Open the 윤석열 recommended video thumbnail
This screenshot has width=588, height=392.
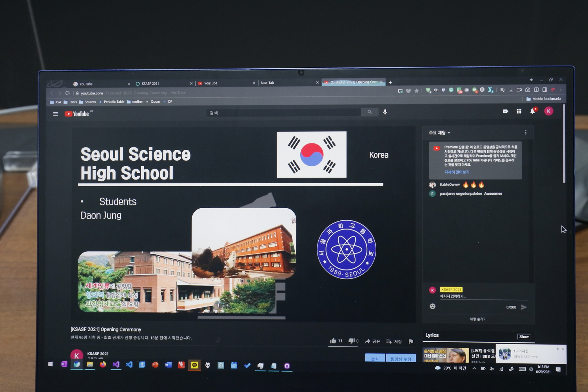[446, 355]
